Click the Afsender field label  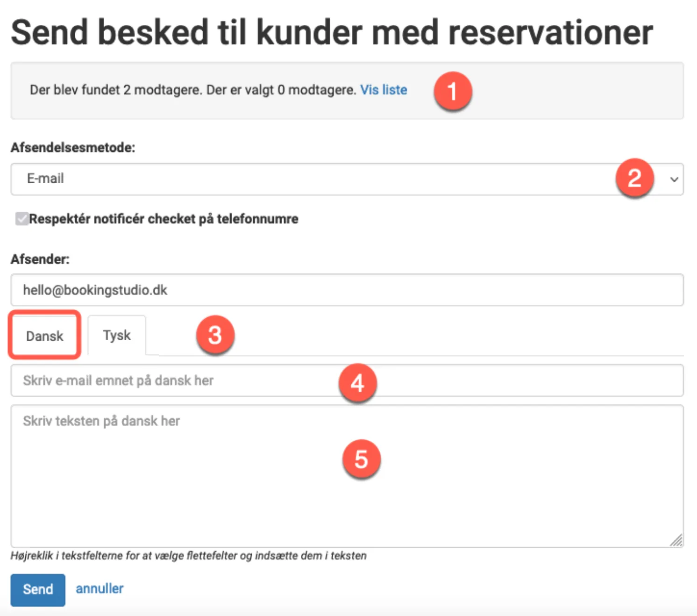click(x=40, y=259)
